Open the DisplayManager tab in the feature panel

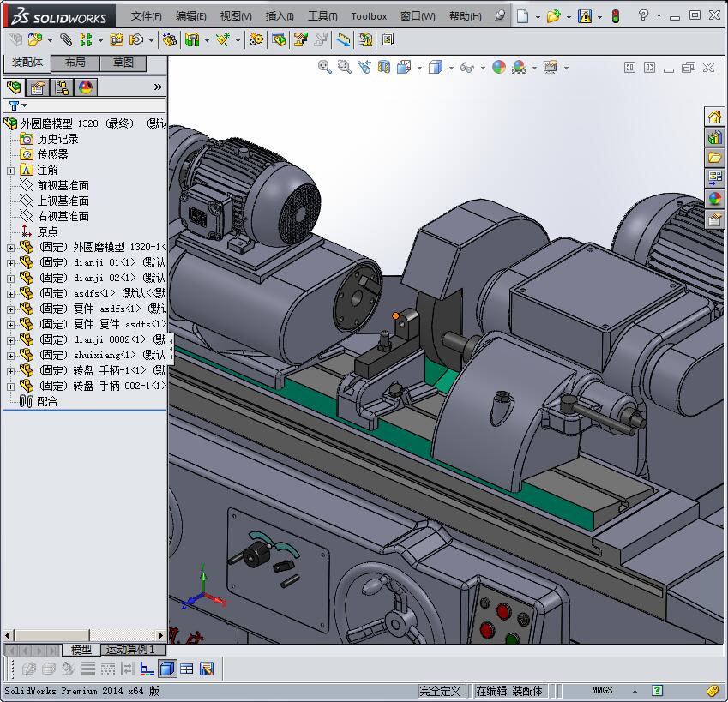pos(86,87)
